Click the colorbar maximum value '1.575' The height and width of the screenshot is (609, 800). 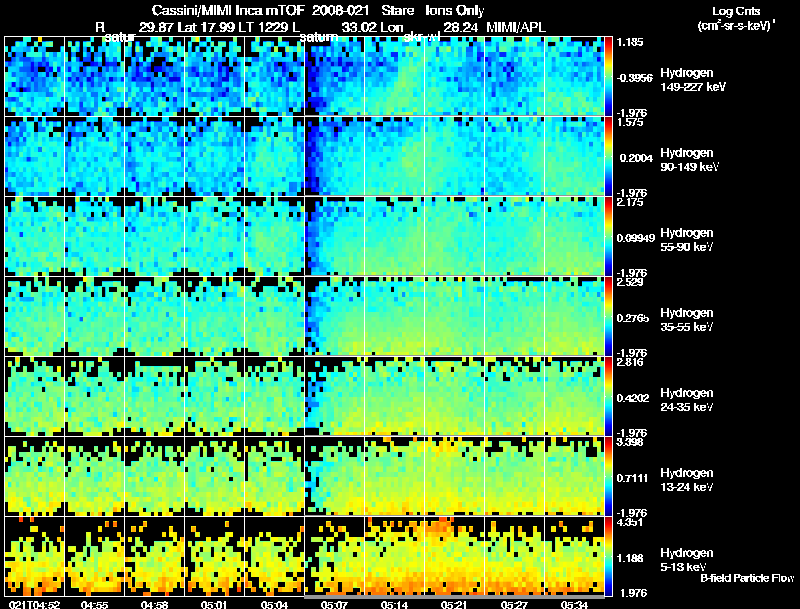(x=630, y=122)
